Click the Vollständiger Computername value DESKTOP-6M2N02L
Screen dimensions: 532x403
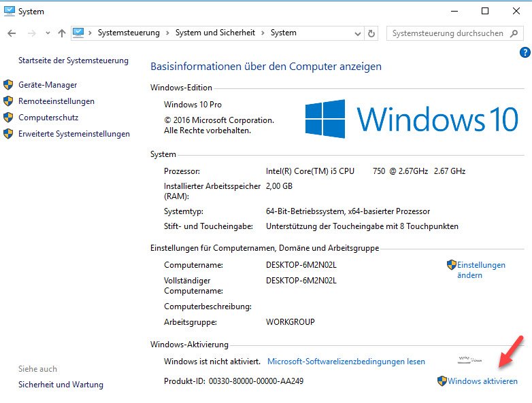tap(301, 281)
